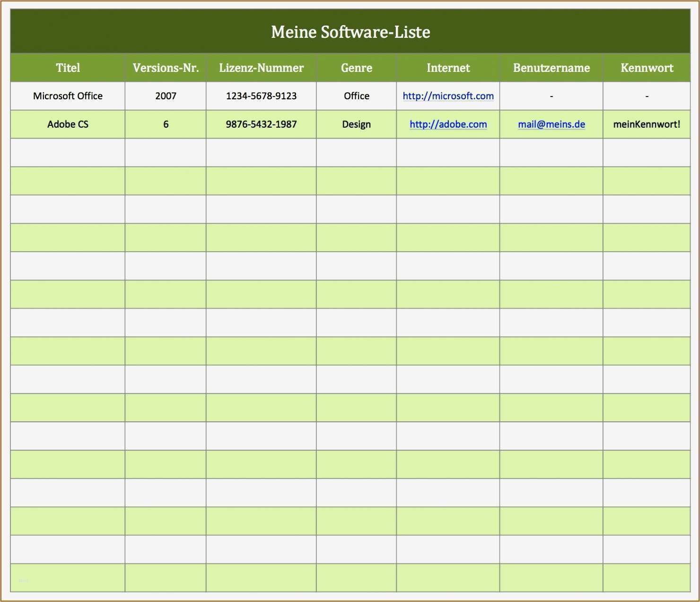The height and width of the screenshot is (602, 700).
Task: Select the Versions-Nr. column header
Action: click(165, 67)
